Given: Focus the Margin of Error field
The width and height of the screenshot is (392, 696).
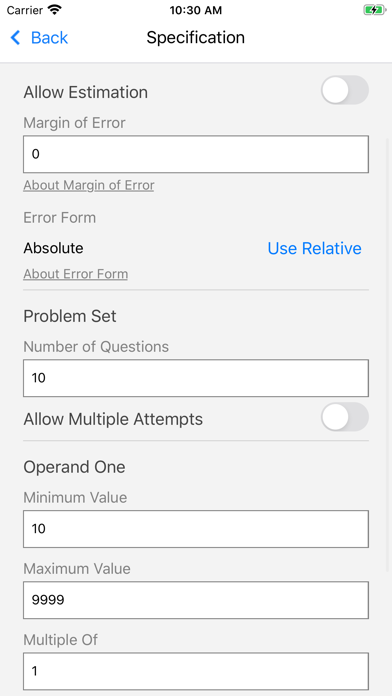Looking at the screenshot, I should [196, 154].
